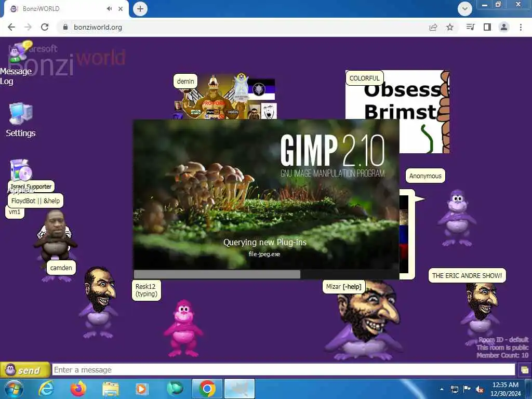Mute the BonziWORLD tab audio icon
Viewport: 532px width, 399px height.
109,8
